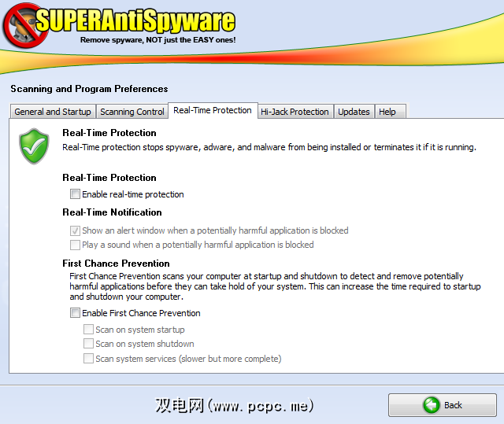Enable real-time protection checkbox
The height and width of the screenshot is (424, 504).
[x=75, y=194]
